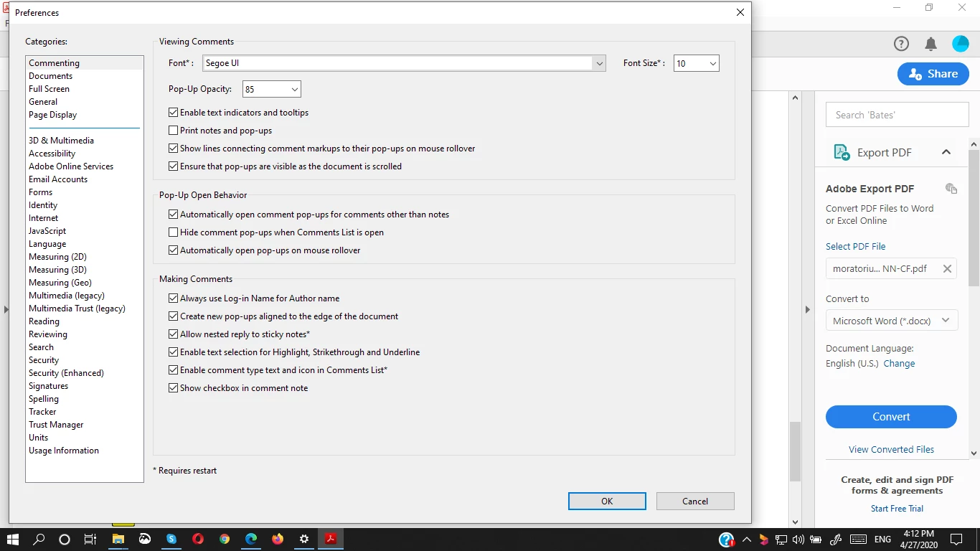Click the copy icon beside Adobe Export PDF
Image resolution: width=980 pixels, height=551 pixels.
coord(951,189)
